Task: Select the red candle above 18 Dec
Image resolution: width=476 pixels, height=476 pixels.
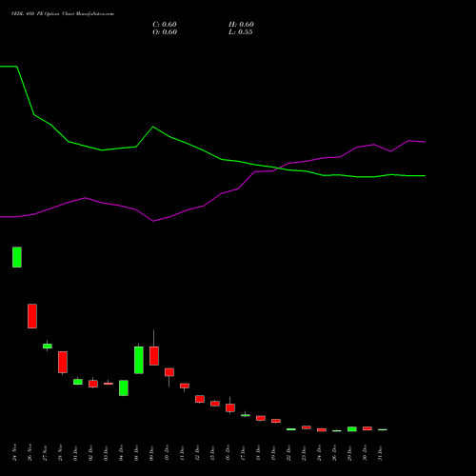Action: click(x=261, y=418)
